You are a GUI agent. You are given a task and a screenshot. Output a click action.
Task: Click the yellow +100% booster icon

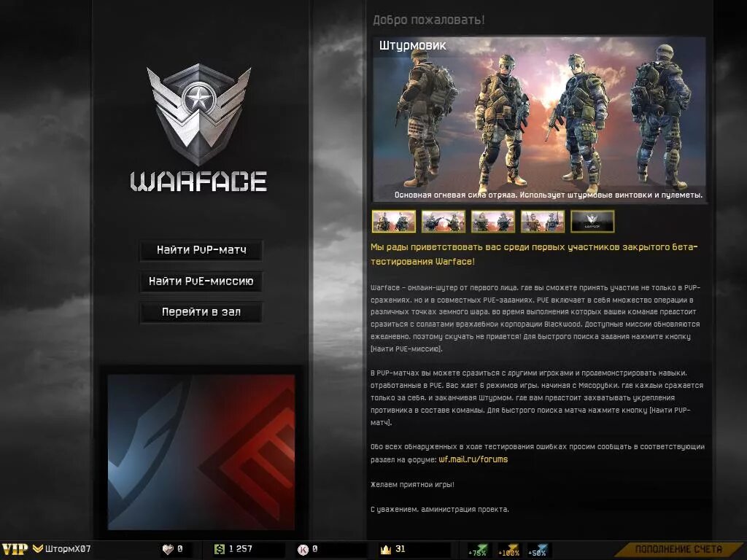coord(508,550)
